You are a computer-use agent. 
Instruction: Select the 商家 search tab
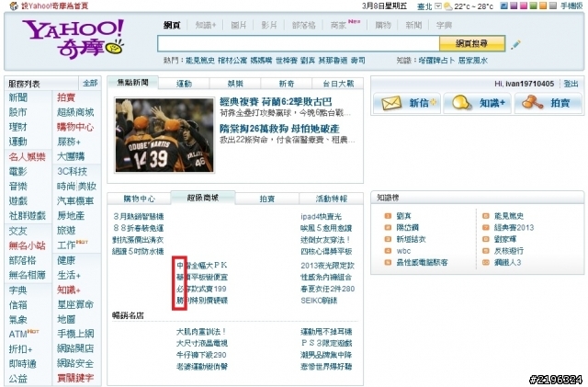tap(338, 25)
